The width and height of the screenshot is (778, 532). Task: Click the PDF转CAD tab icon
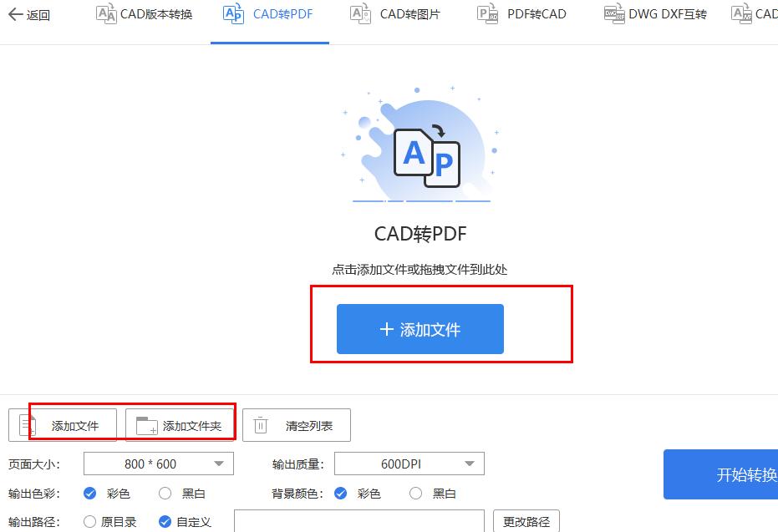pyautogui.click(x=487, y=14)
